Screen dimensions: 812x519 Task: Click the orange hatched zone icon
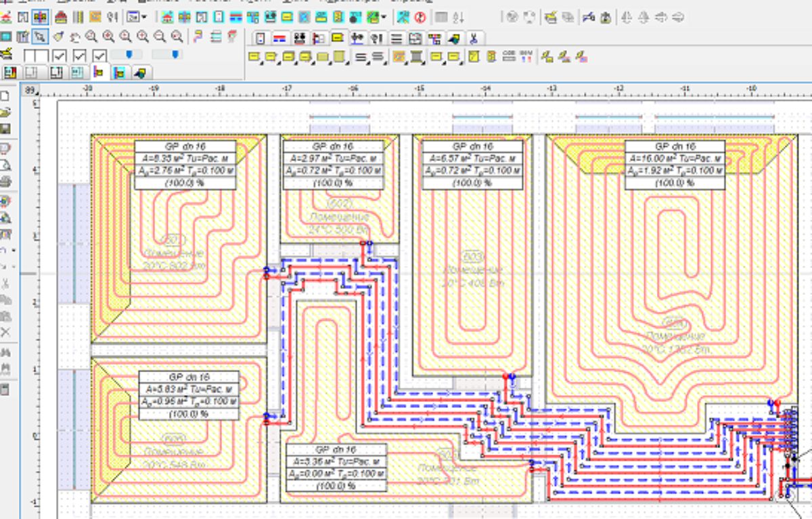click(399, 57)
